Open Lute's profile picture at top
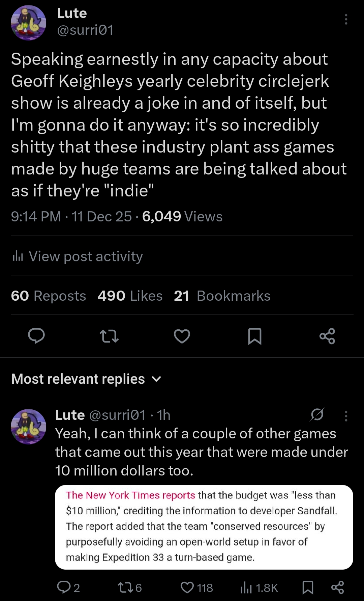364x601 pixels. point(28,23)
